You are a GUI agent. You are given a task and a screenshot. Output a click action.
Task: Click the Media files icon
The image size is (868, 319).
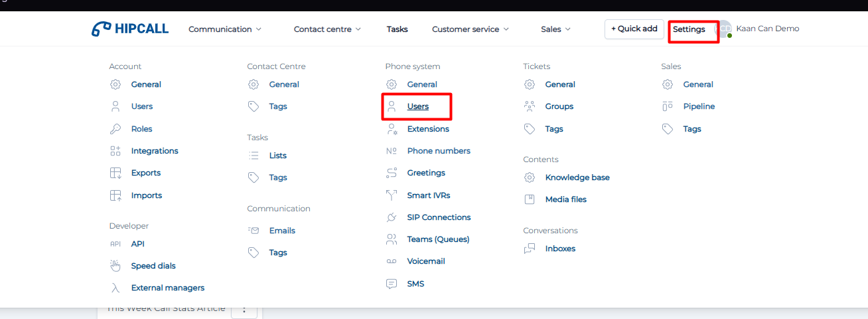530,199
